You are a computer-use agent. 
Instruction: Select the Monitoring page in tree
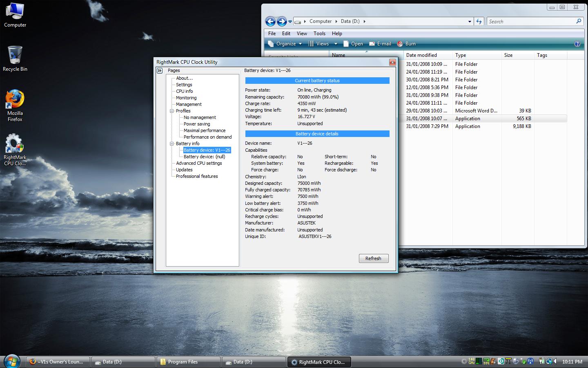(x=186, y=98)
